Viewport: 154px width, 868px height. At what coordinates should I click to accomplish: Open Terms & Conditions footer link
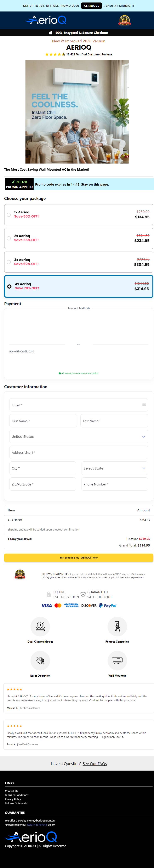point(16,795)
